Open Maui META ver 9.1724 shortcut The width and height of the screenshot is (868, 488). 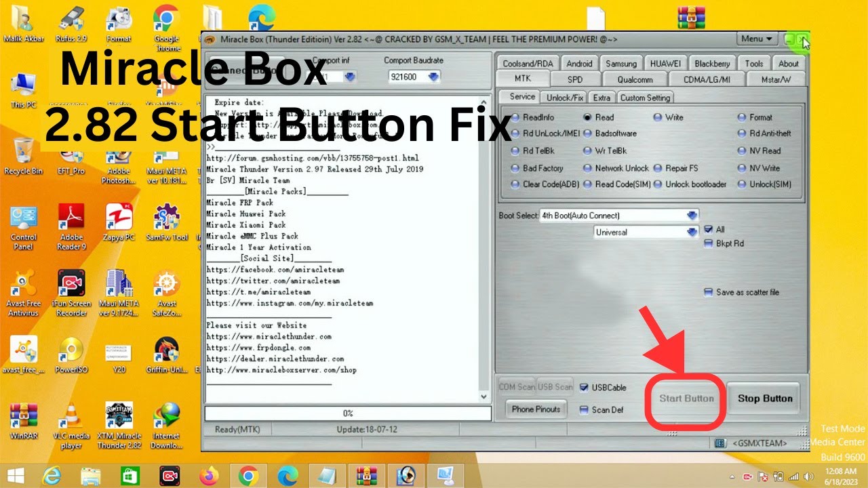(x=119, y=293)
